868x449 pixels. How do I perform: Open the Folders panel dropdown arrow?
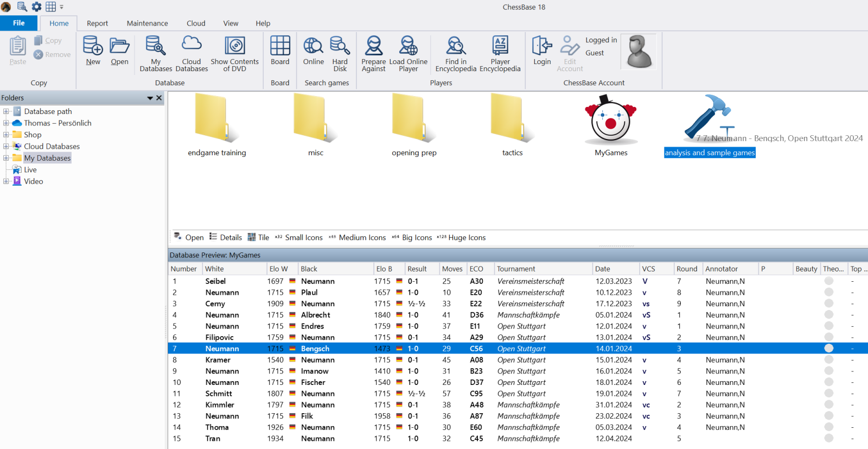[150, 98]
